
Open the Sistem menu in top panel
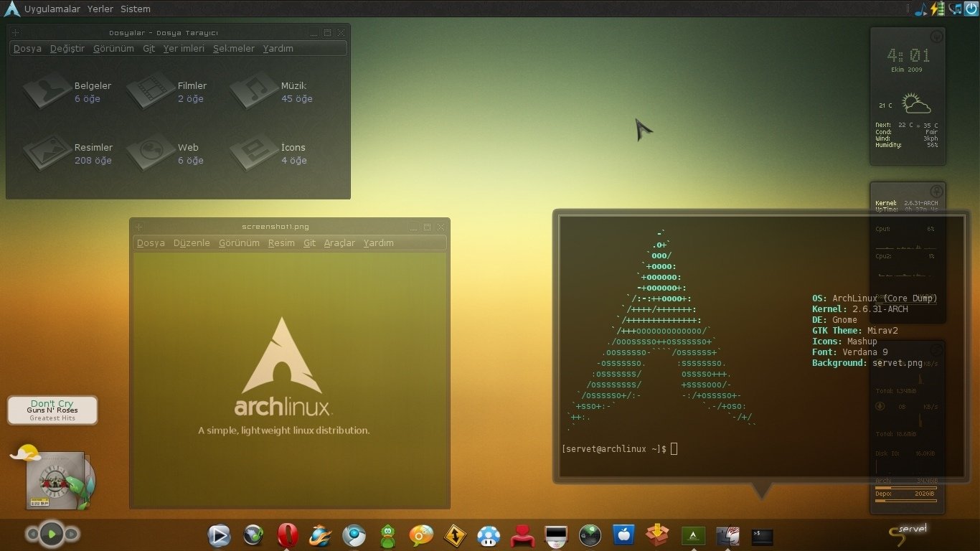136,9
